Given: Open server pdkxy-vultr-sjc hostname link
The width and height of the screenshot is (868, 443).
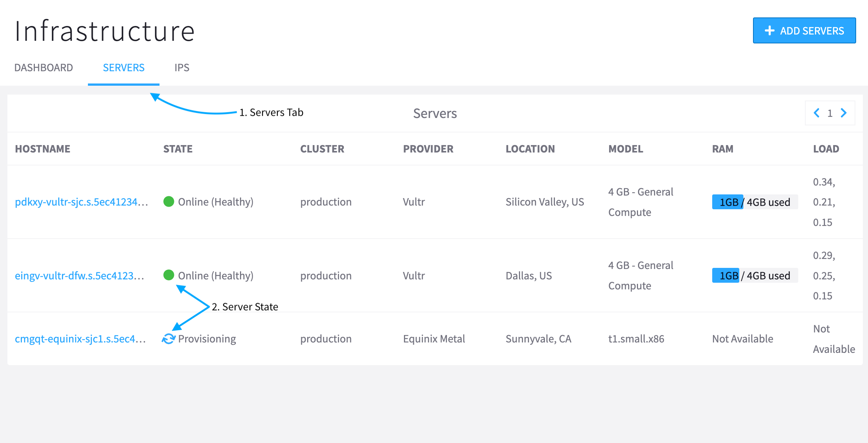Looking at the screenshot, I should point(82,202).
